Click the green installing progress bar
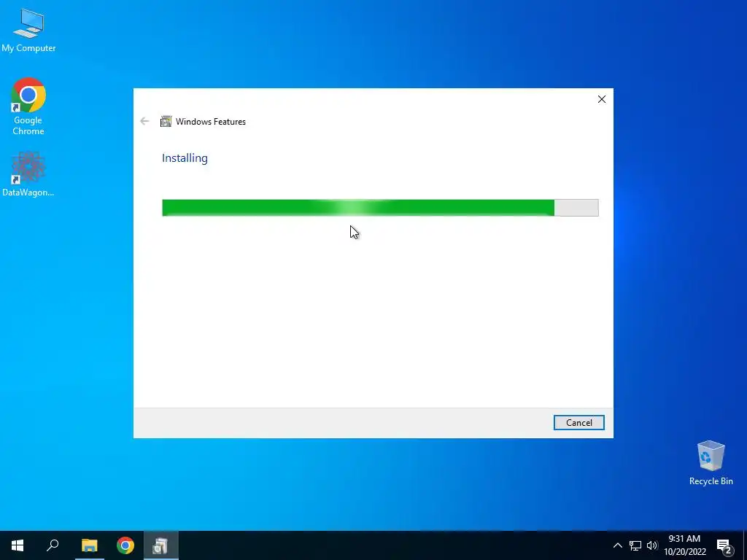This screenshot has height=560, width=747. pos(380,208)
